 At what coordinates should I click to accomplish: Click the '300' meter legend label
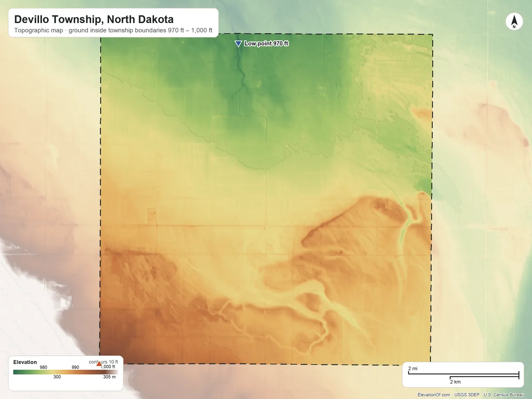coord(57,377)
